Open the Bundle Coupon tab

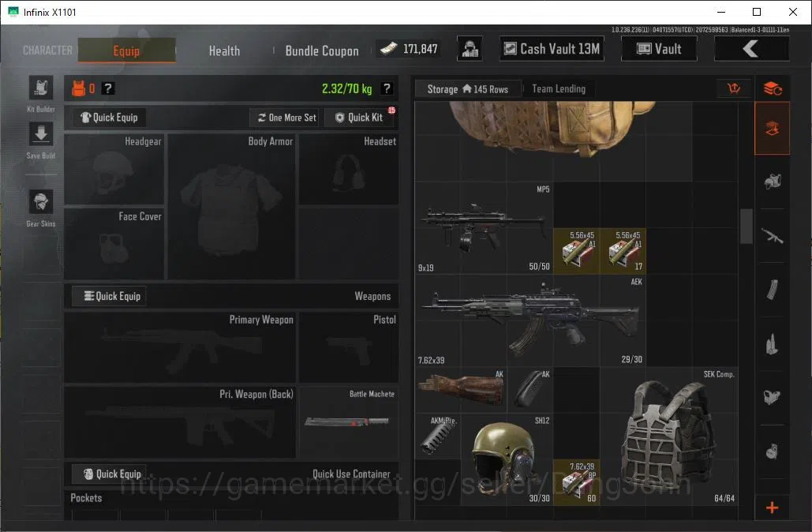pos(322,51)
